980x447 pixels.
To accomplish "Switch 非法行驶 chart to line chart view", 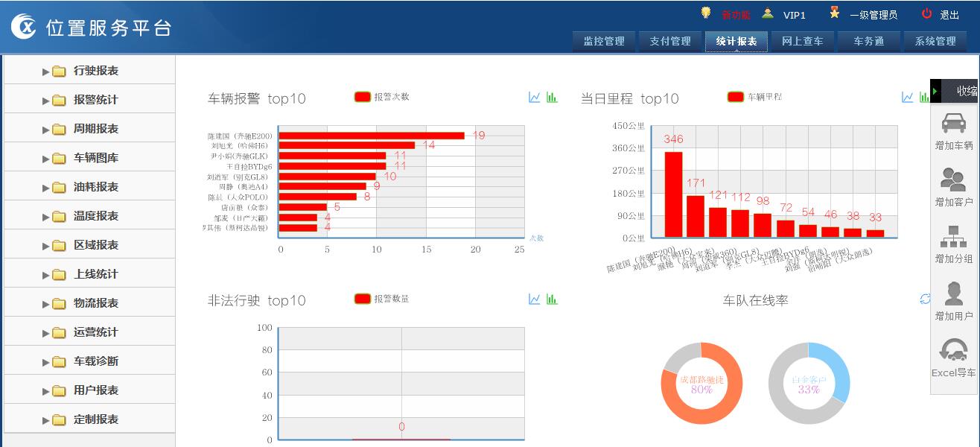I will point(533,299).
